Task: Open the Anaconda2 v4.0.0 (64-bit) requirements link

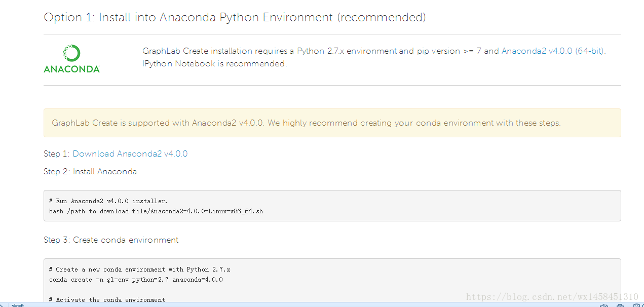Action: click(553, 51)
